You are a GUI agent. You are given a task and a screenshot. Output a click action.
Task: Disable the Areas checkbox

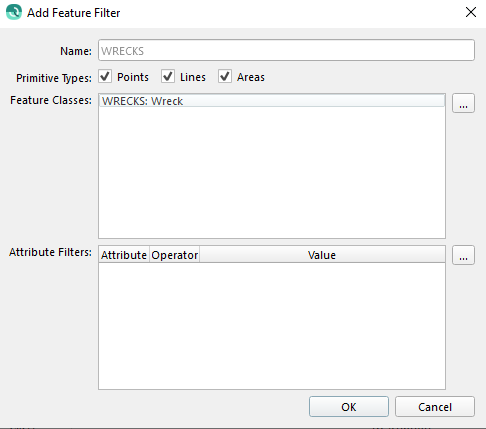(225, 77)
